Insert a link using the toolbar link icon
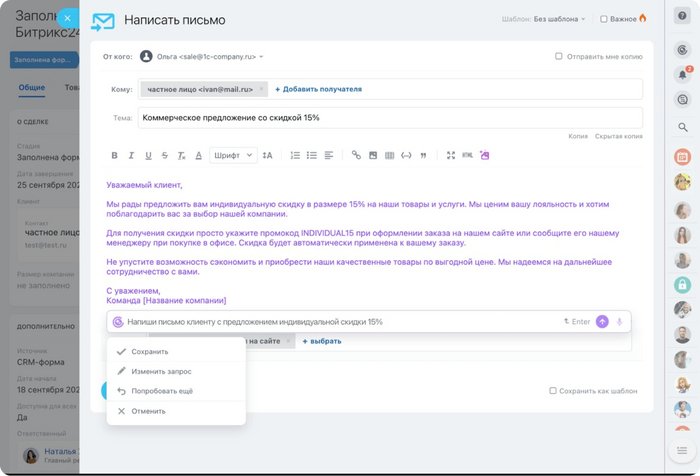The image size is (700, 476). click(x=356, y=155)
